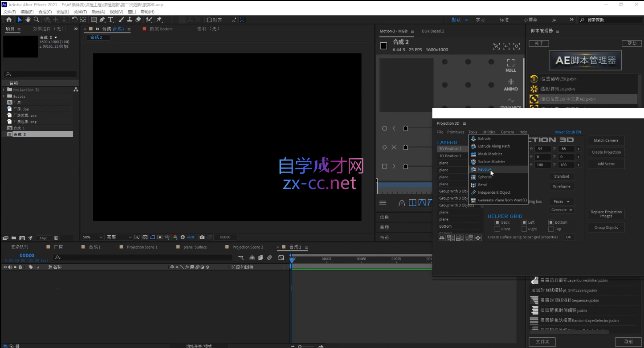Toggle transparency grid in viewer
644x348 pixels.
coord(145,237)
